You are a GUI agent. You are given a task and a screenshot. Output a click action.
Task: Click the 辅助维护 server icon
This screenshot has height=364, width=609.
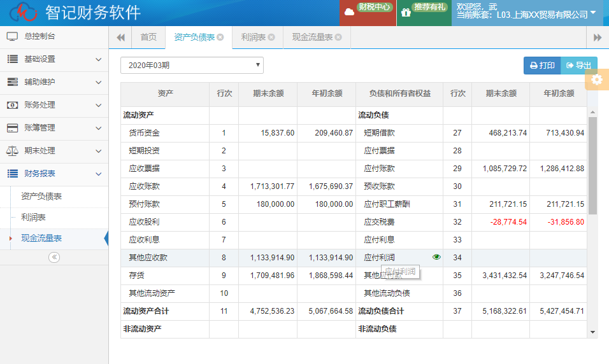13,82
